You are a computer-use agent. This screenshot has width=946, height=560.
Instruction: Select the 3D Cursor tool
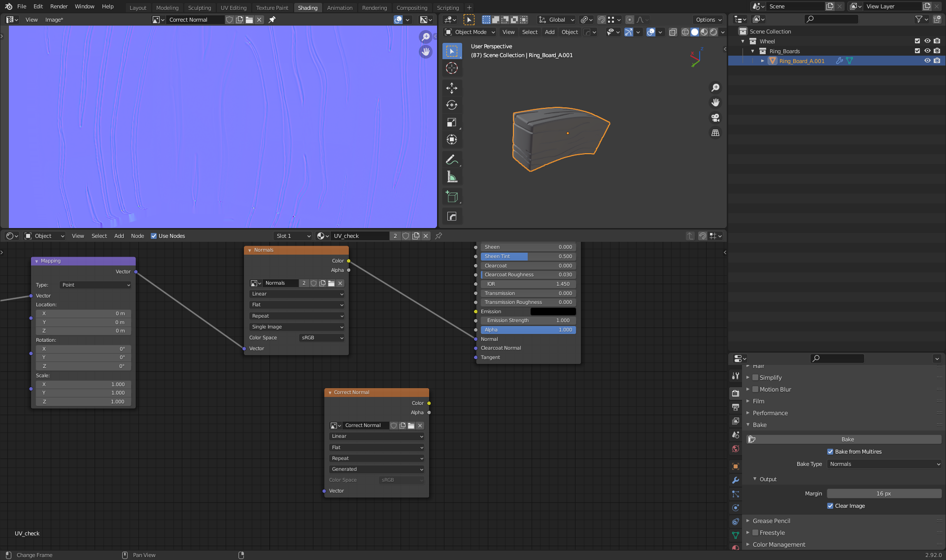coord(451,68)
